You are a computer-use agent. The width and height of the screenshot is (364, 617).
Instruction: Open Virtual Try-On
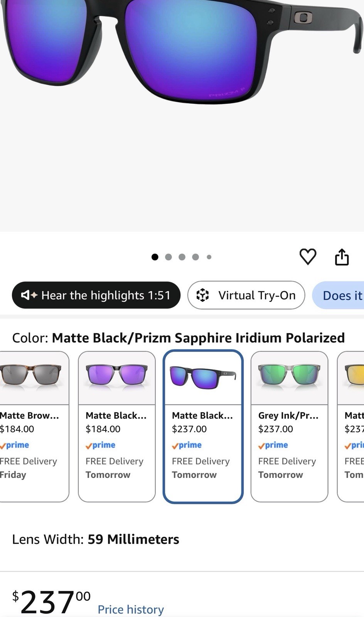[246, 295]
